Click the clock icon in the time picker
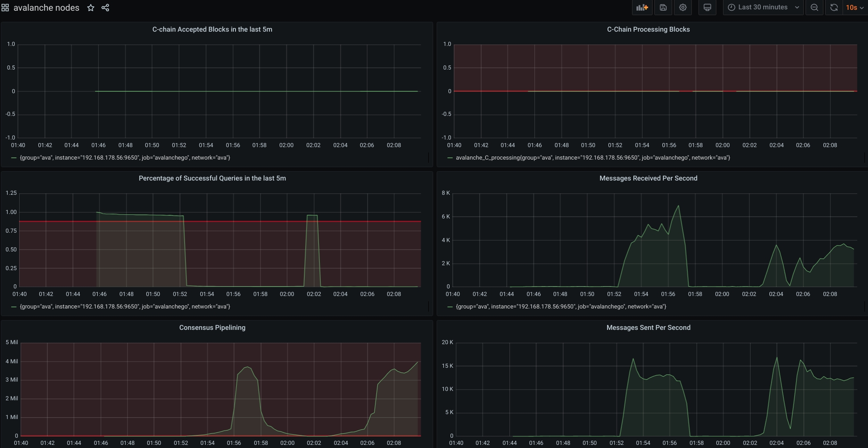This screenshot has height=448, width=868. point(731,7)
